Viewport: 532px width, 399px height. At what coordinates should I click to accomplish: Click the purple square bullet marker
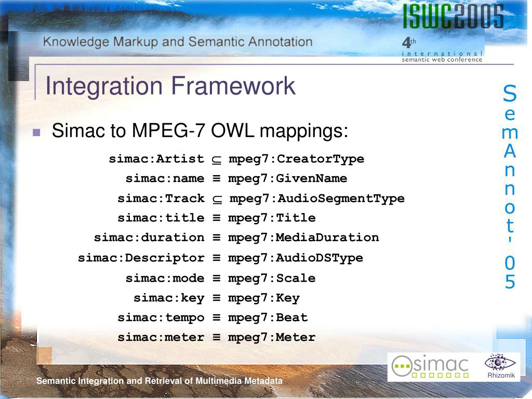(x=36, y=132)
